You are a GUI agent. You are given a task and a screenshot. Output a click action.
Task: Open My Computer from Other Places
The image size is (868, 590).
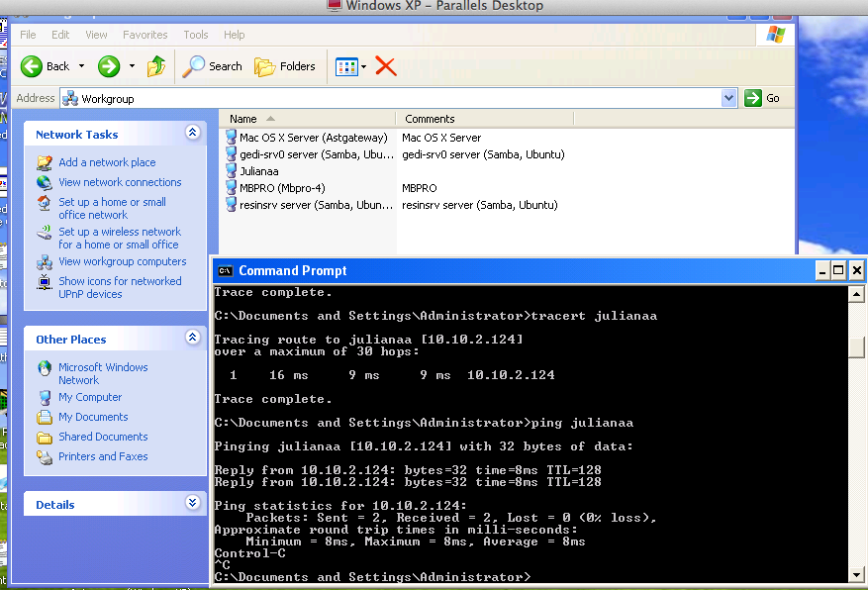[90, 397]
